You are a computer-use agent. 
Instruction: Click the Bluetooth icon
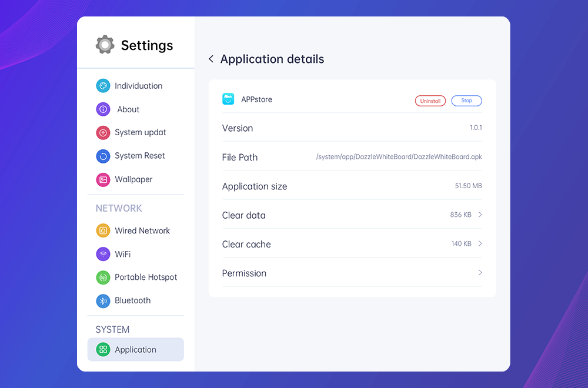[103, 300]
